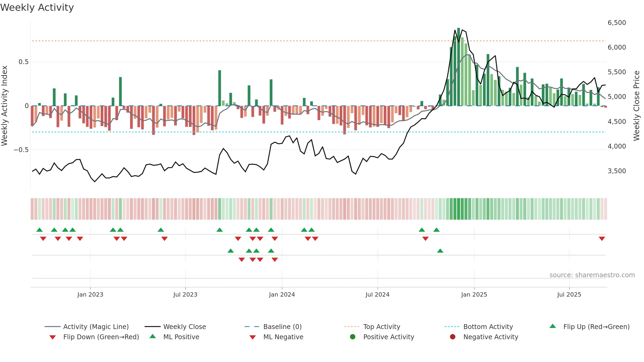The image size is (644, 362).
Task: Click the Jul 2023 x-axis label
Action: tap(185, 294)
